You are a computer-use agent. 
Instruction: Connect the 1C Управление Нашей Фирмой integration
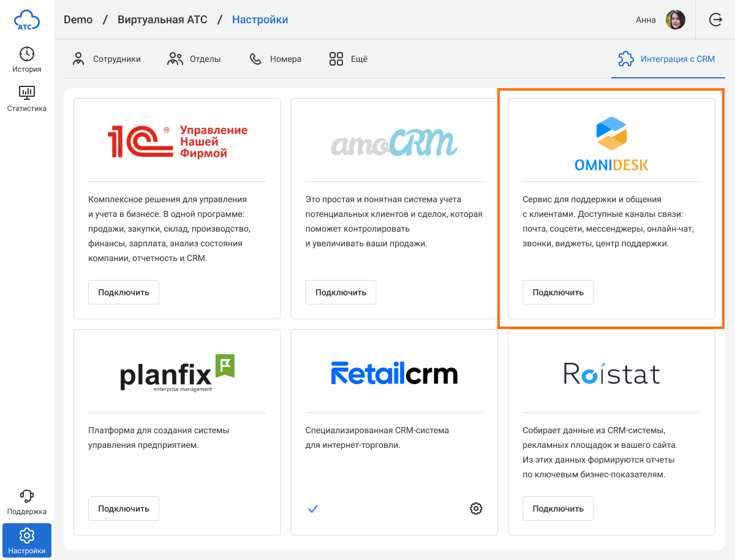click(x=124, y=292)
